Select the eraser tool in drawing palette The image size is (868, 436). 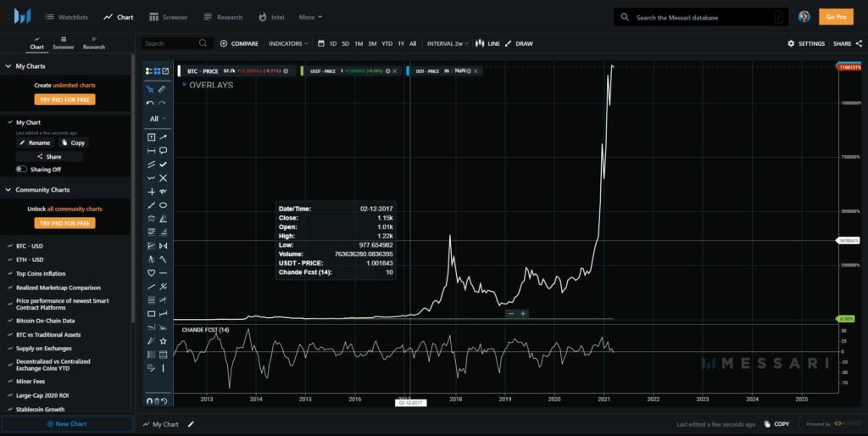click(x=162, y=88)
